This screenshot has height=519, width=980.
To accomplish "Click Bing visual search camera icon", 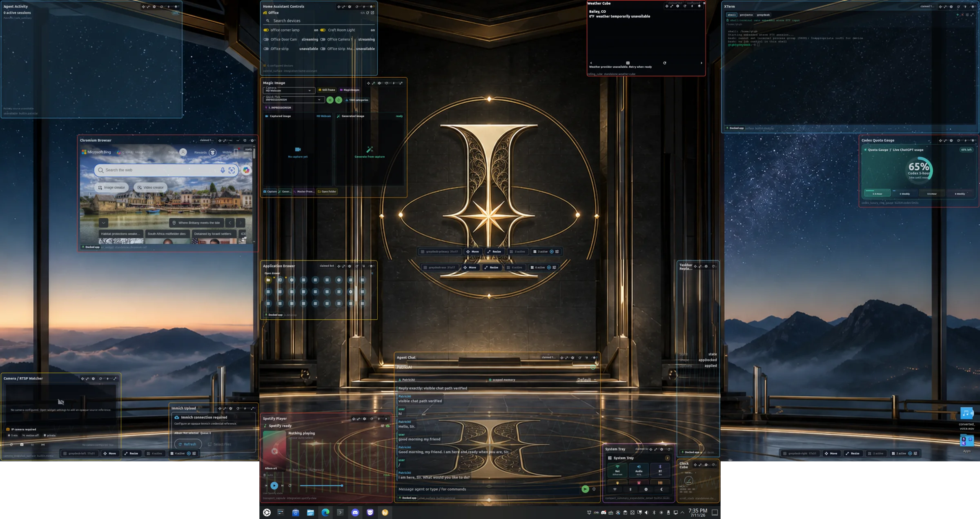I will tap(232, 170).
